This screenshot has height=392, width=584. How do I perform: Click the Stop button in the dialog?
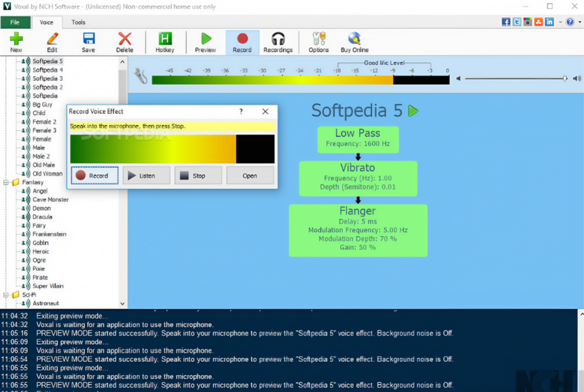pos(198,176)
